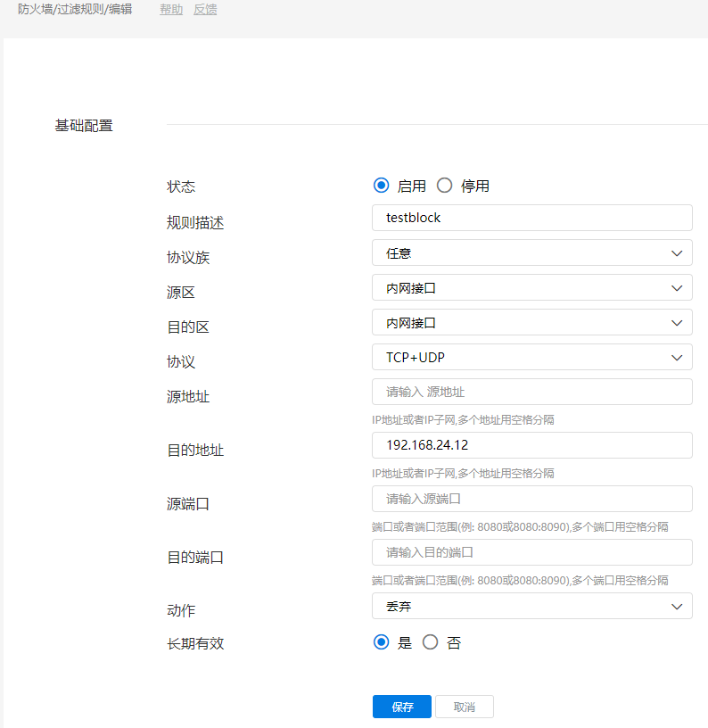The height and width of the screenshot is (728, 708).
Task: Click the 目的地址 field with 192.168.24.12
Action: point(531,445)
